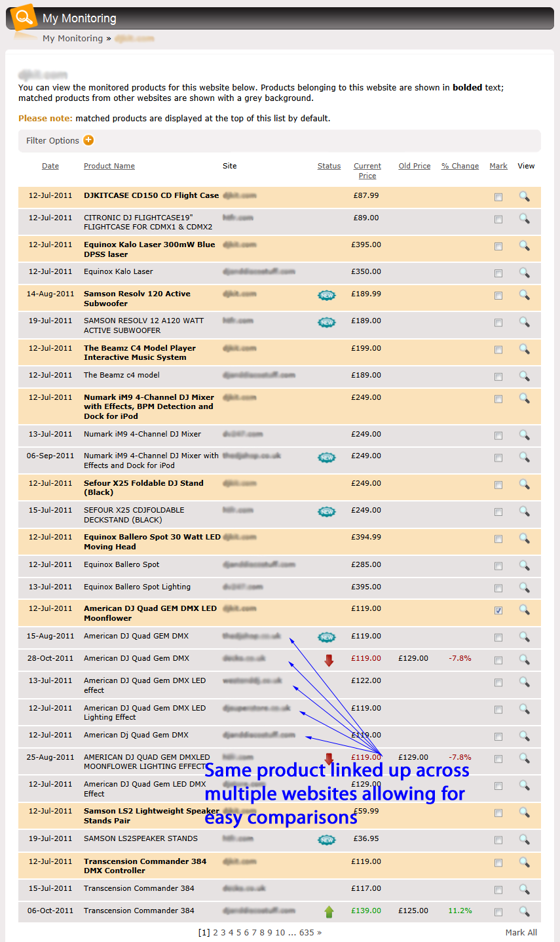Viewport: 560px width, 942px height.
Task: Click the Mark column header
Action: tap(498, 166)
